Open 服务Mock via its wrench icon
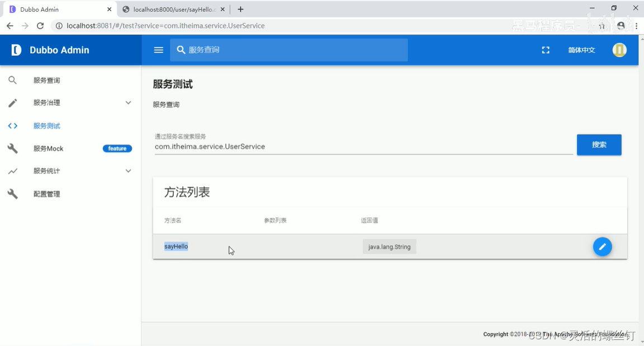The height and width of the screenshot is (346, 644). (x=12, y=148)
